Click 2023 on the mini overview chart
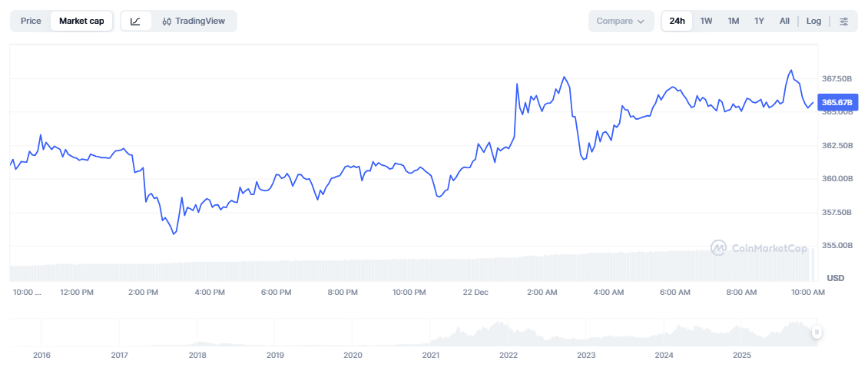 [586, 356]
